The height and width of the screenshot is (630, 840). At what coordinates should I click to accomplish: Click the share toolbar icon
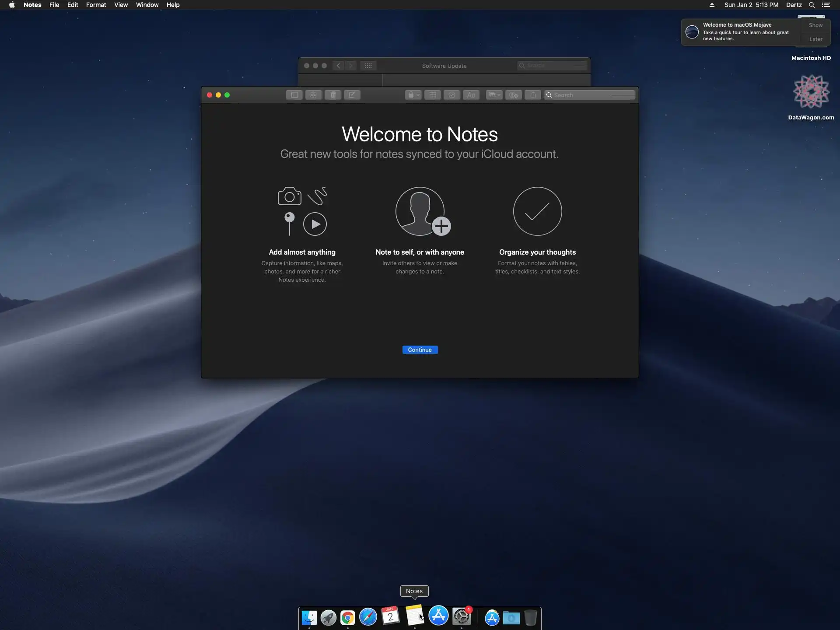pyautogui.click(x=533, y=95)
